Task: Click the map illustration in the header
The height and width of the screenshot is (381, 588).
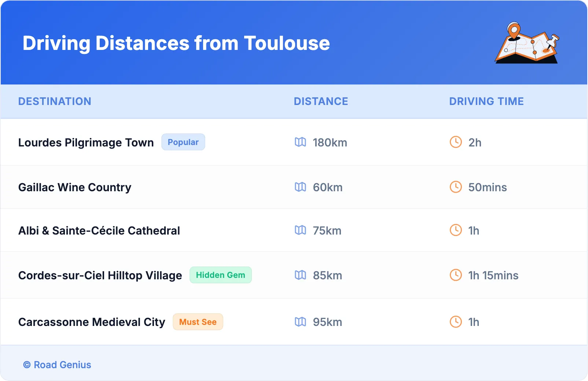Action: [x=527, y=43]
